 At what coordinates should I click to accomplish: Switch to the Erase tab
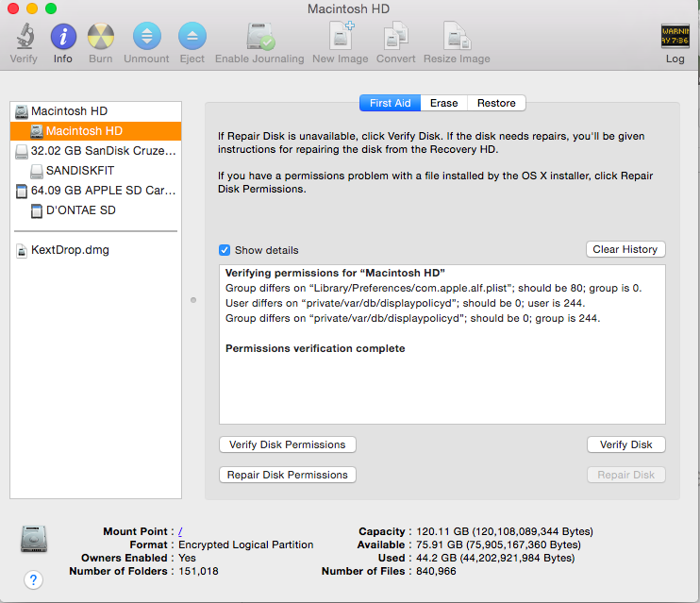443,103
